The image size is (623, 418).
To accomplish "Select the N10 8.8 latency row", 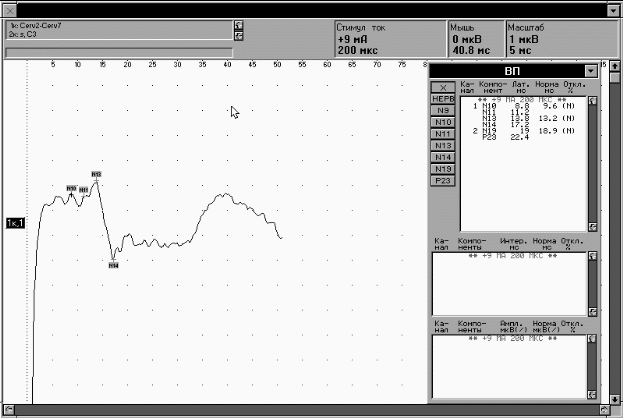I will point(524,106).
